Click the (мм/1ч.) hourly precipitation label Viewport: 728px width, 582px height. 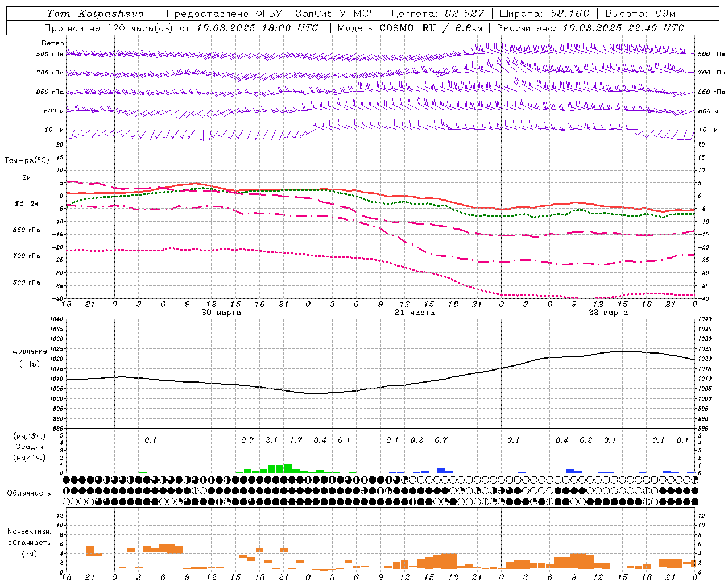point(30,458)
